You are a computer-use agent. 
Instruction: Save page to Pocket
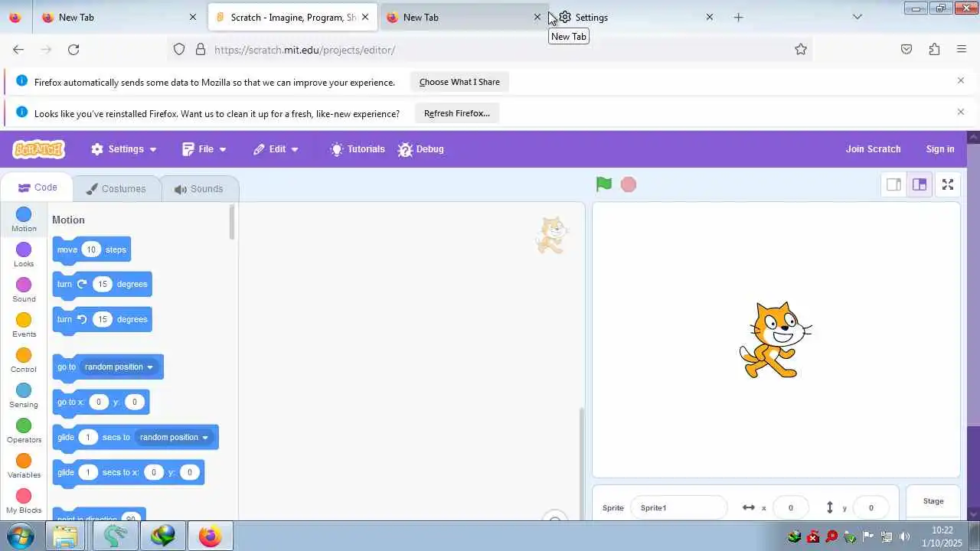906,50
